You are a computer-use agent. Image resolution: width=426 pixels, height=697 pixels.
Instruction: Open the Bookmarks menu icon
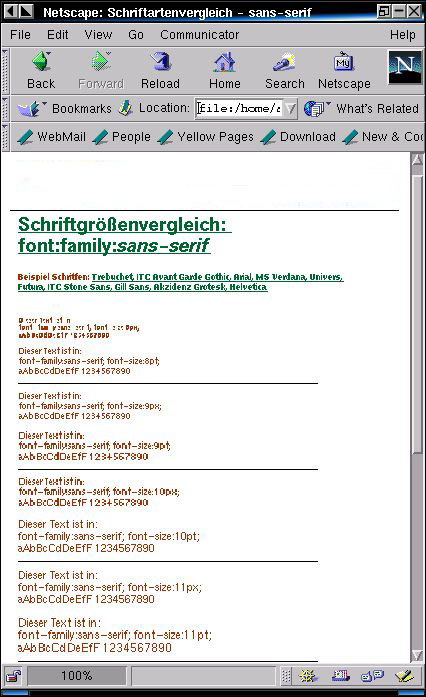(x=30, y=108)
